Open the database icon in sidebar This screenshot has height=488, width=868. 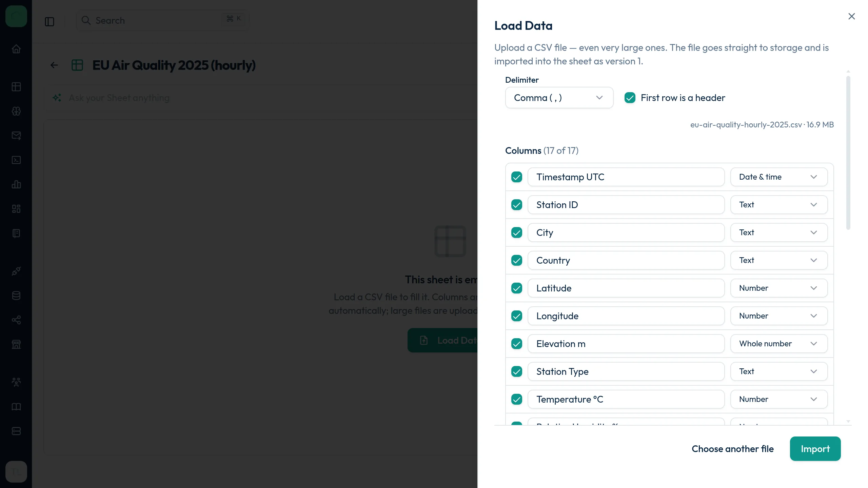(x=16, y=296)
